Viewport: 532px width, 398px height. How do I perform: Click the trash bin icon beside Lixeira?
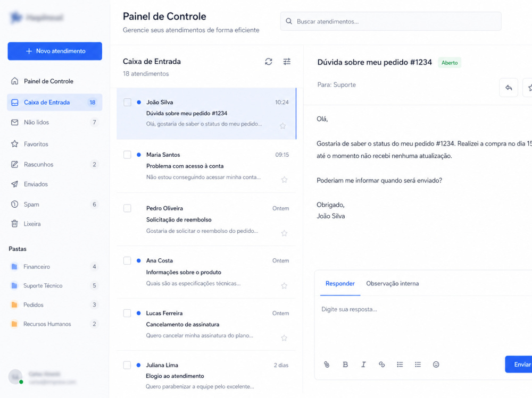click(x=14, y=224)
